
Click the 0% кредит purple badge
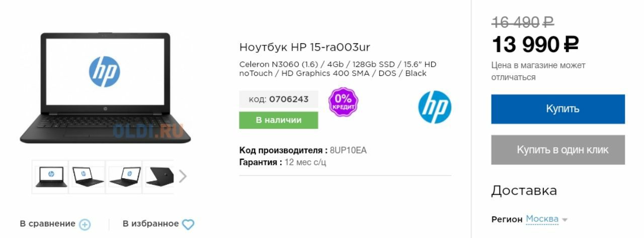pyautogui.click(x=343, y=101)
